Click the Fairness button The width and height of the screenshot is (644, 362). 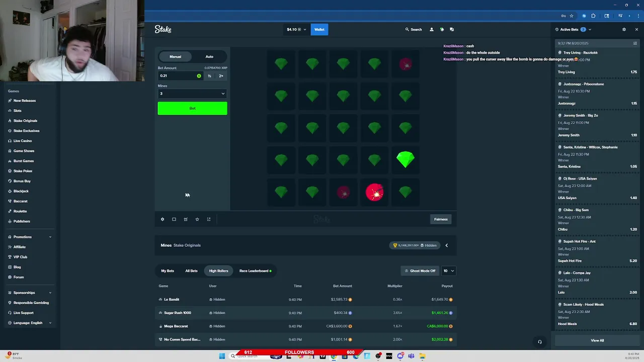point(441,219)
